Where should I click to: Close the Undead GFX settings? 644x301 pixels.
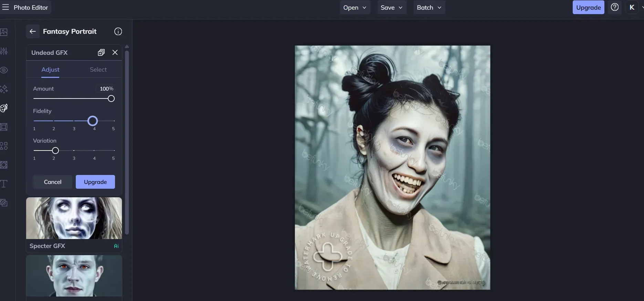pyautogui.click(x=115, y=52)
